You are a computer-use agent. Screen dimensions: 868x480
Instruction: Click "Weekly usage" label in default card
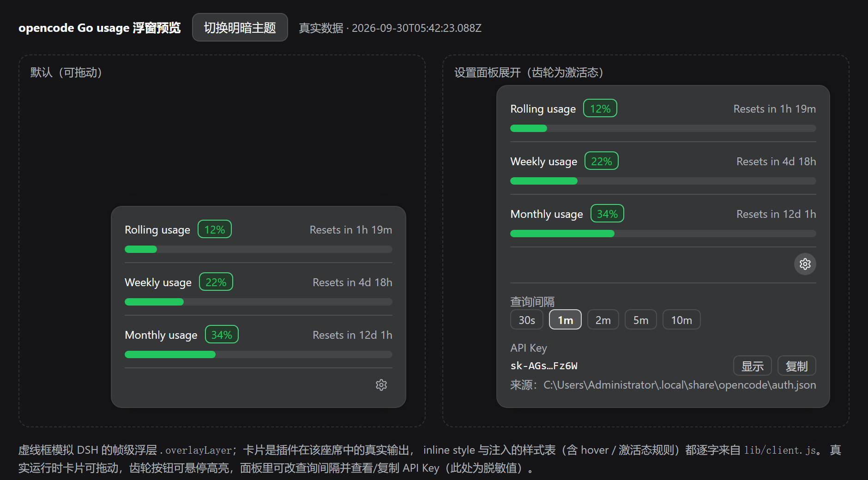pos(158,282)
